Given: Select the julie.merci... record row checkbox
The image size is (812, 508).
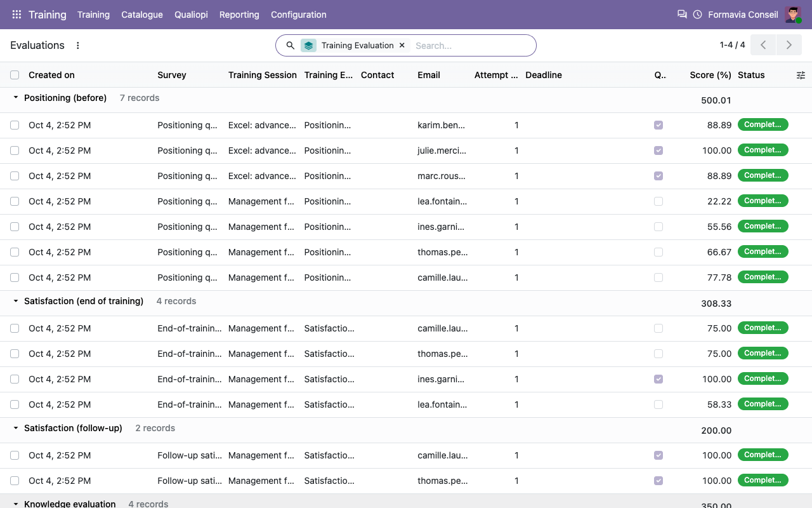Looking at the screenshot, I should click(x=15, y=150).
